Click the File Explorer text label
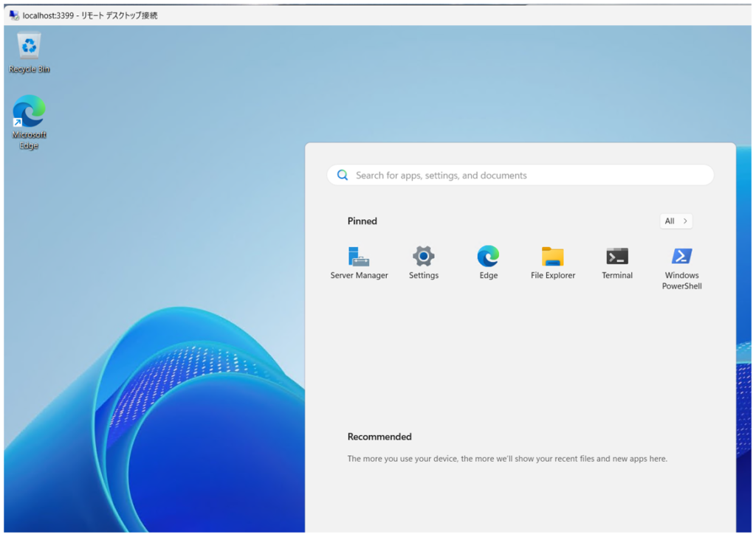 [x=552, y=276]
